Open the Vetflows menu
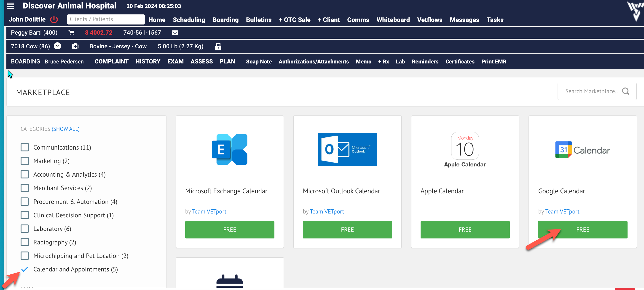 429,20
